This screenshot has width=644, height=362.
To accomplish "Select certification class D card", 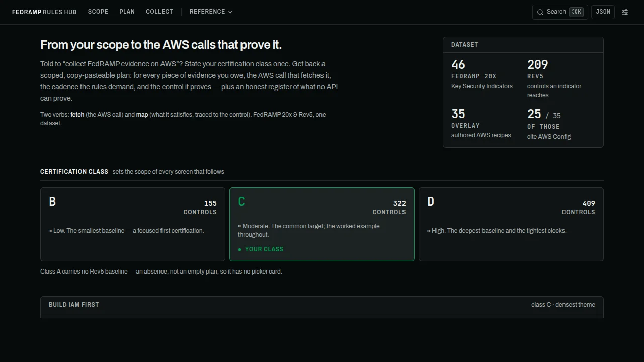I will pyautogui.click(x=511, y=224).
